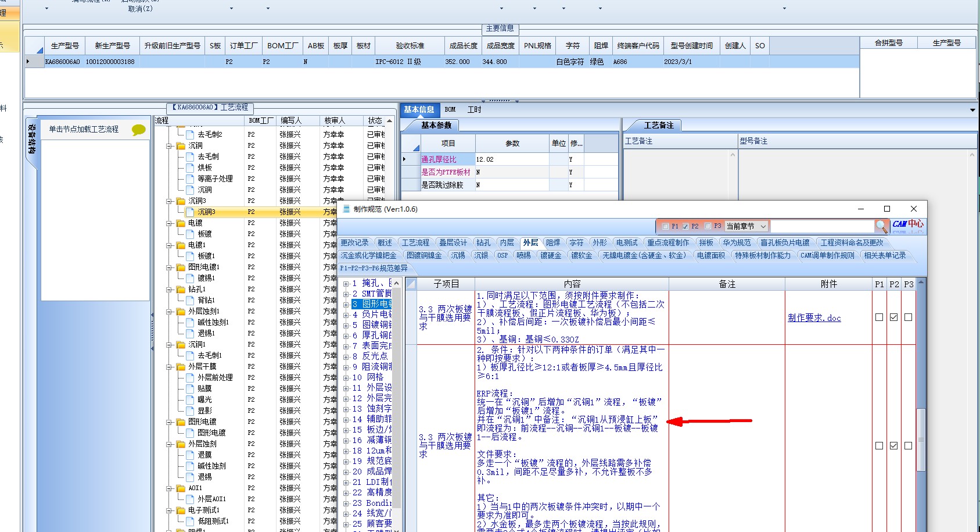
Task: Select the 电镀 folder icon
Action: [x=181, y=223]
